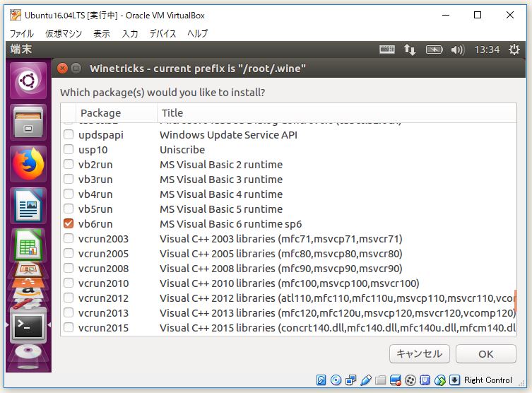Open LibreOffice Writer from launcher
Viewport: 532px width, 393px height.
[28, 206]
